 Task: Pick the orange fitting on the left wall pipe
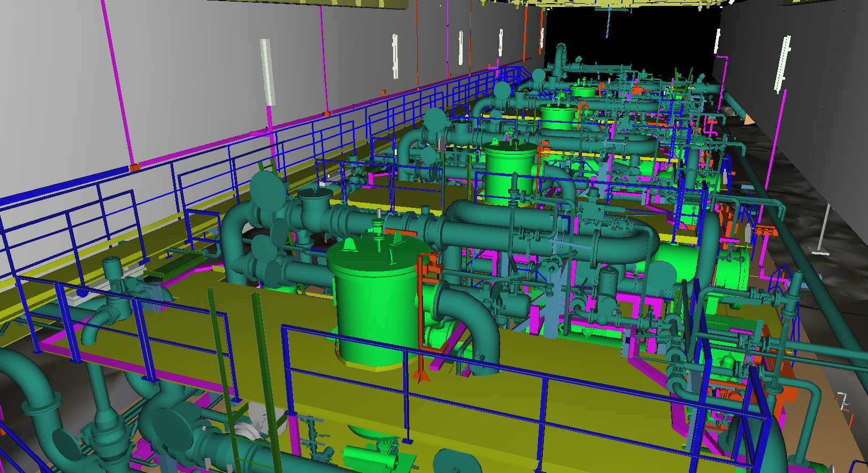135,168
